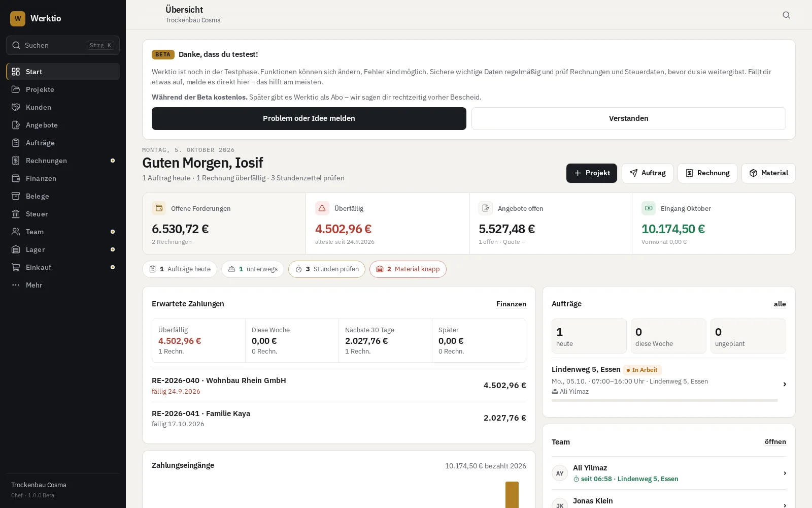812x508 pixels.
Task: Filter by Stunden prüfen chip
Action: coord(327,269)
